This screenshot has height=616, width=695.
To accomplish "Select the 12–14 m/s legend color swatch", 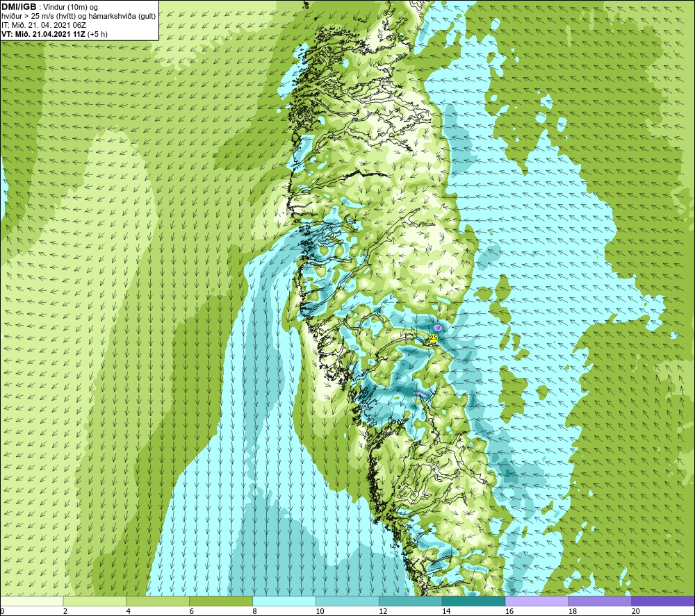I will [411, 601].
